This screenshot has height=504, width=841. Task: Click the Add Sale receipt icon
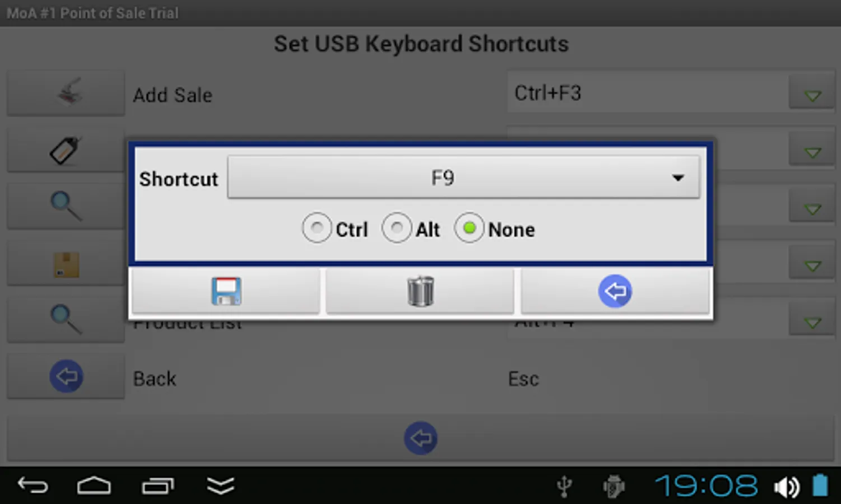pos(66,92)
